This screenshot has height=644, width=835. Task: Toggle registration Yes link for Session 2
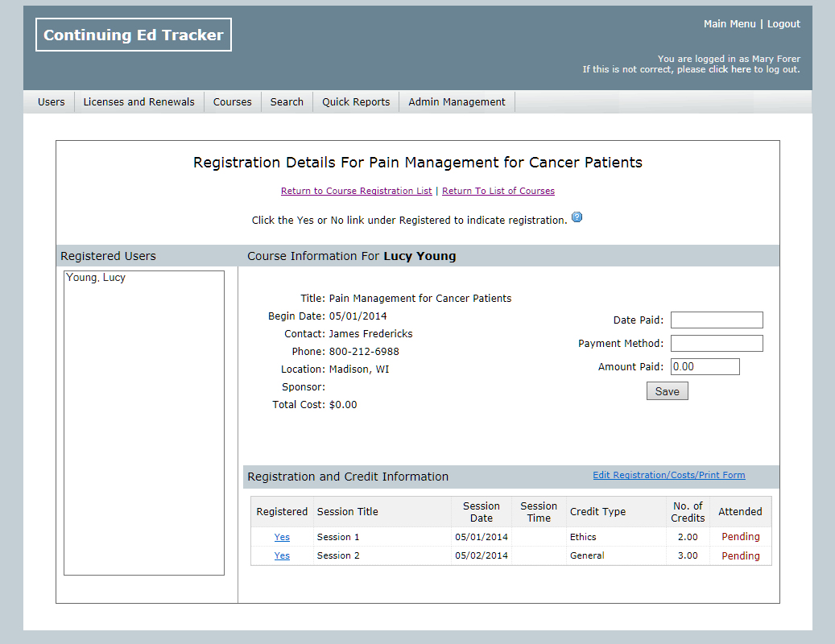(282, 556)
